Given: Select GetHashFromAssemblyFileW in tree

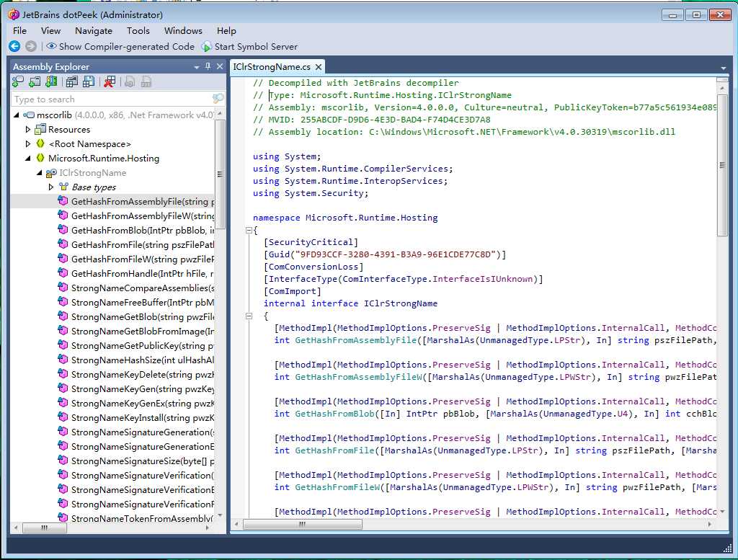Looking at the screenshot, I should click(143, 215).
